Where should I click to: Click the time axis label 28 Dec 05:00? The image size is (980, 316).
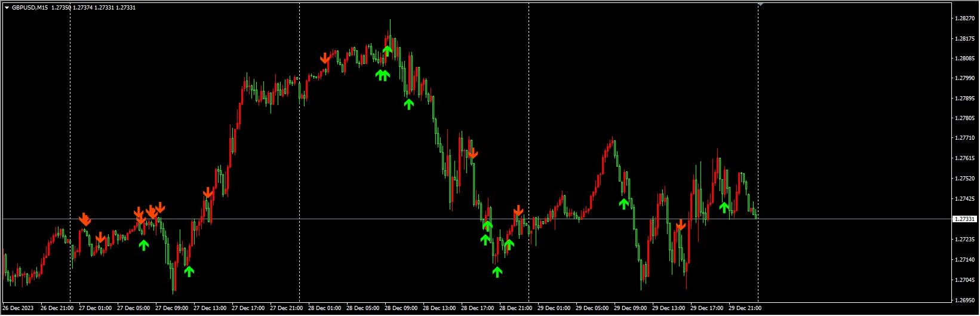[362, 309]
